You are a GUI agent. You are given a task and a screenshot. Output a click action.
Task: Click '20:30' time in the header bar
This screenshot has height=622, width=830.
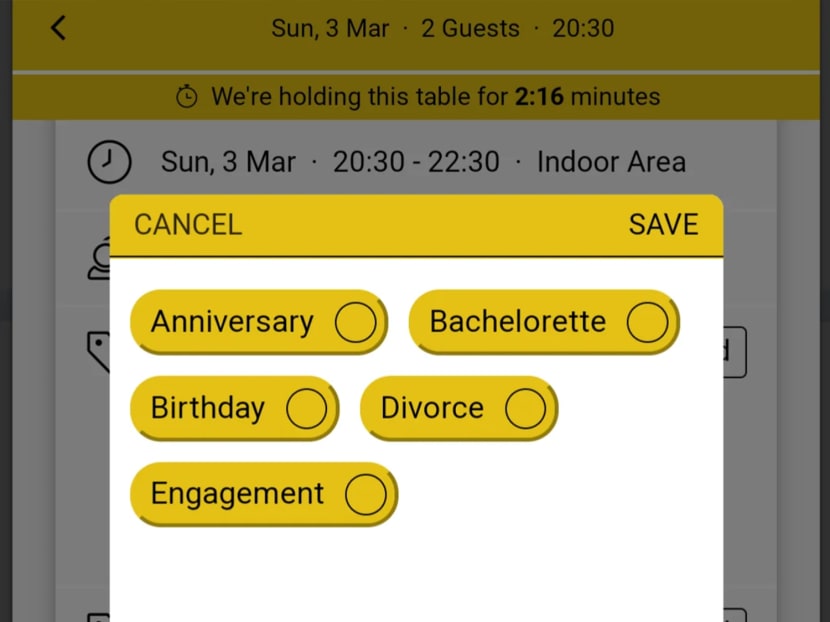pos(583,28)
